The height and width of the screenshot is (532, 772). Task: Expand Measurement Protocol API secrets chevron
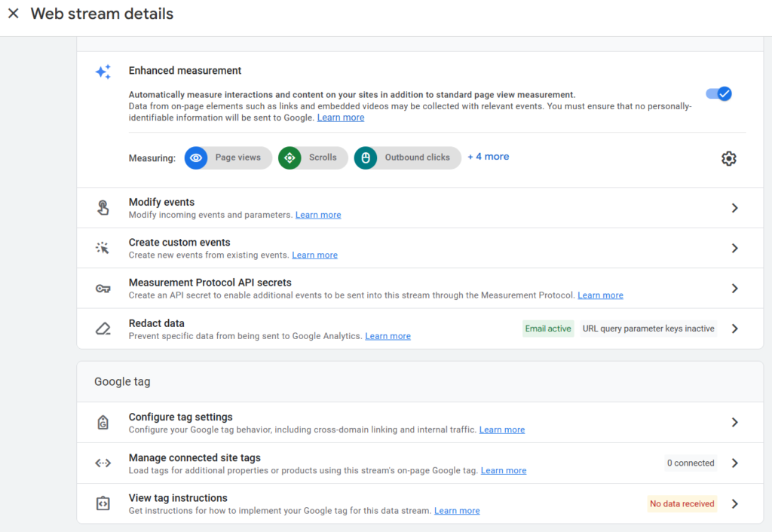pyautogui.click(x=734, y=289)
